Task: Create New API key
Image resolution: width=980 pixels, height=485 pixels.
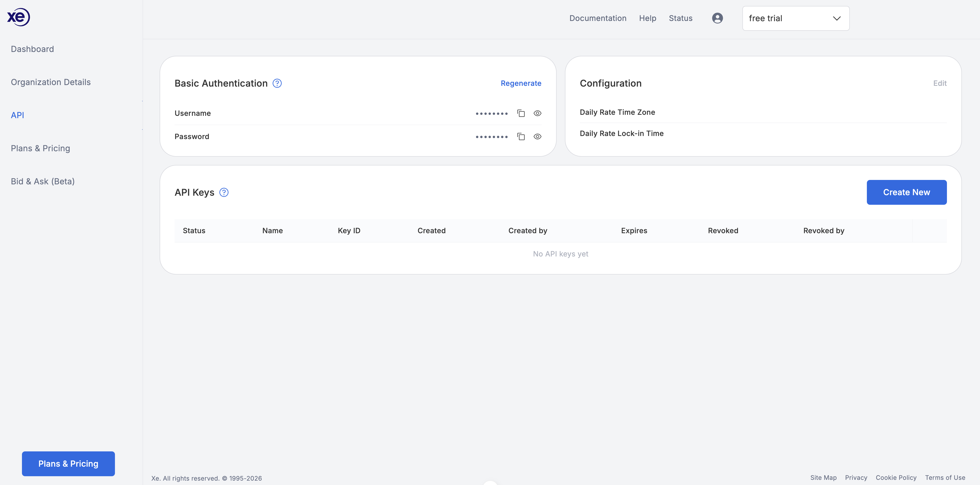Action: [906, 192]
